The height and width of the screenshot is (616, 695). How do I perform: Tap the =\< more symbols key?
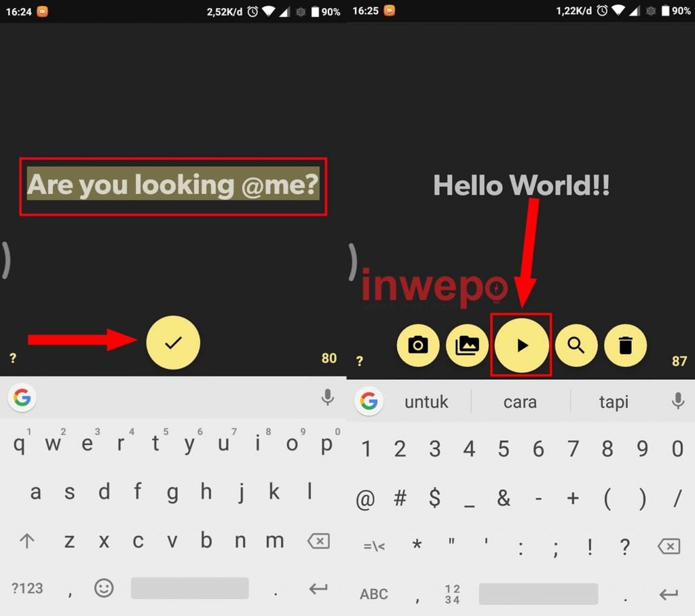click(374, 546)
